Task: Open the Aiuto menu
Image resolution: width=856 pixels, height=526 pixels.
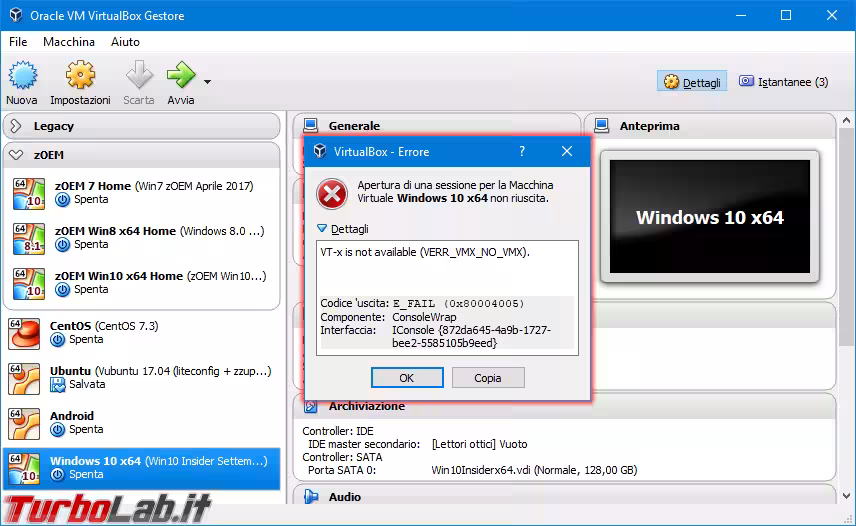Action: click(x=125, y=42)
